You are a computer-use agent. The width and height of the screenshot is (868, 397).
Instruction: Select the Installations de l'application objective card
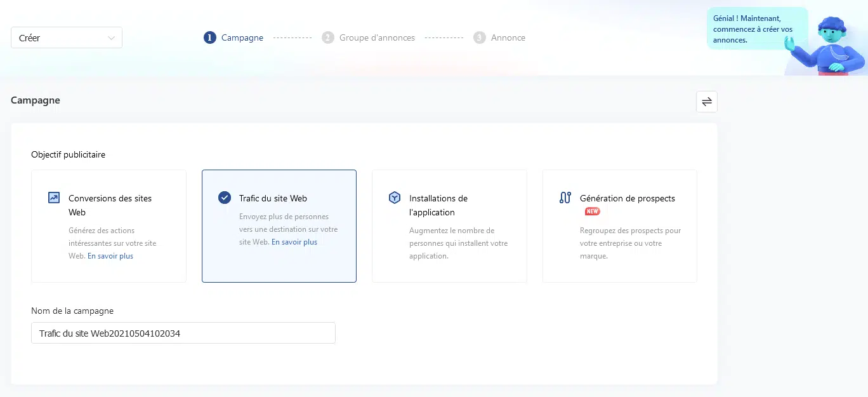point(449,225)
